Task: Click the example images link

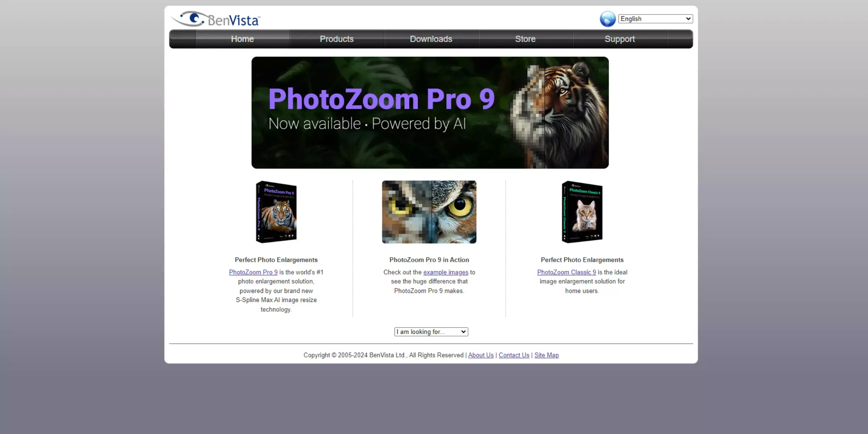Action: click(446, 272)
